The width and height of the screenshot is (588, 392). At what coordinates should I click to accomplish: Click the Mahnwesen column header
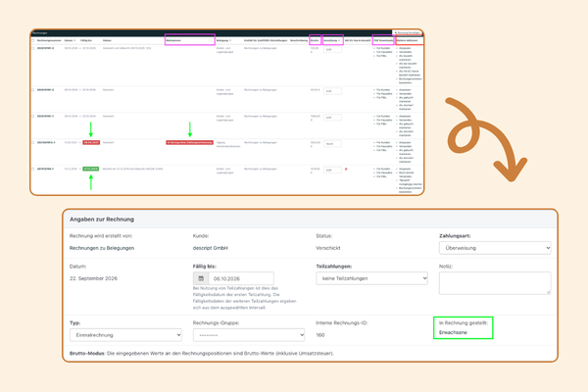tap(173, 40)
